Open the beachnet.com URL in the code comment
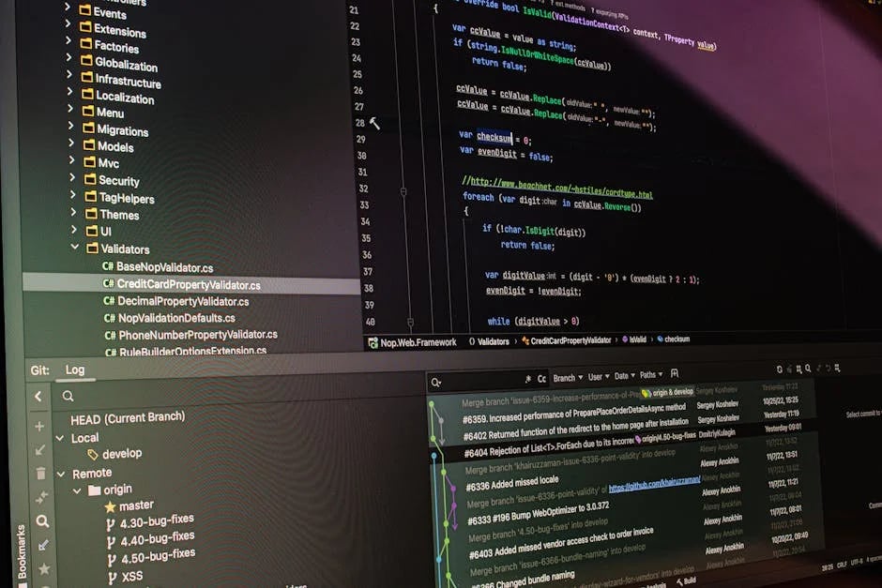The height and width of the screenshot is (588, 882). pos(561,188)
